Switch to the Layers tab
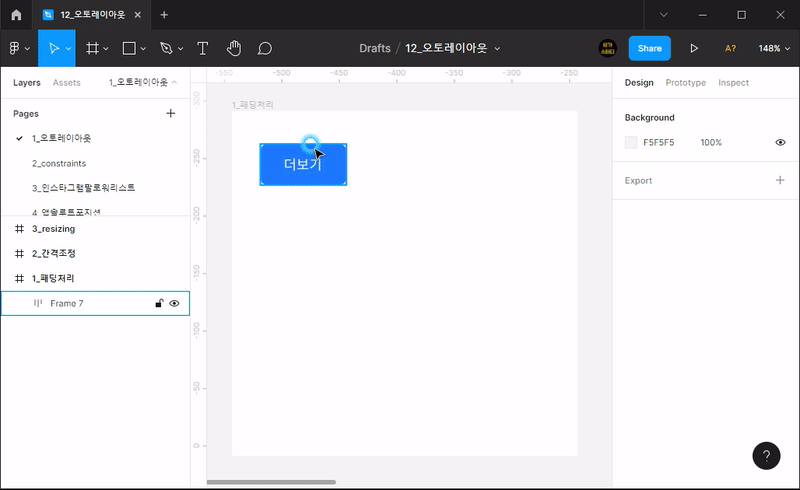Screen dimensions: 800x490 27,82
